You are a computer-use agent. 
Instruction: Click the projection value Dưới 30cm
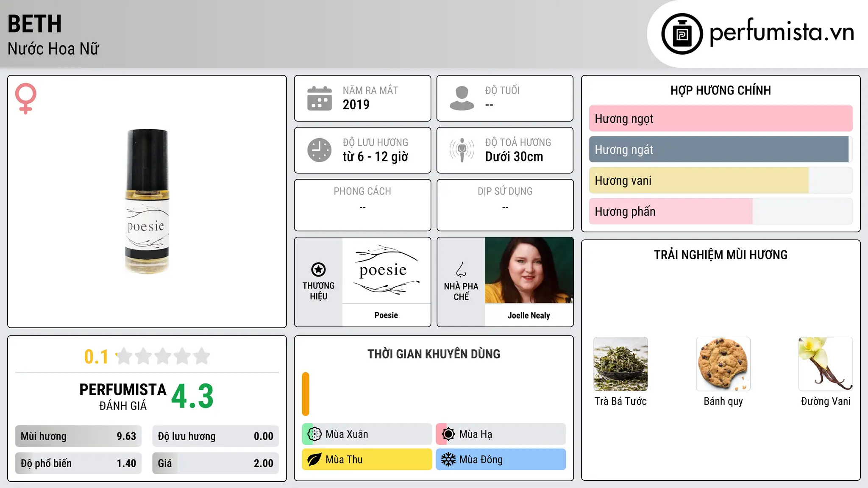tap(514, 157)
